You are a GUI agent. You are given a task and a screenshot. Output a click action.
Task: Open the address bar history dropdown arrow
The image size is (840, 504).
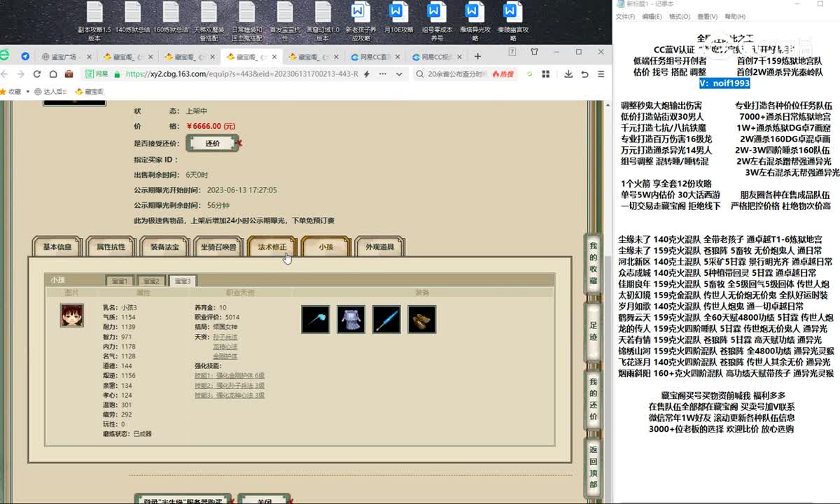coord(399,74)
